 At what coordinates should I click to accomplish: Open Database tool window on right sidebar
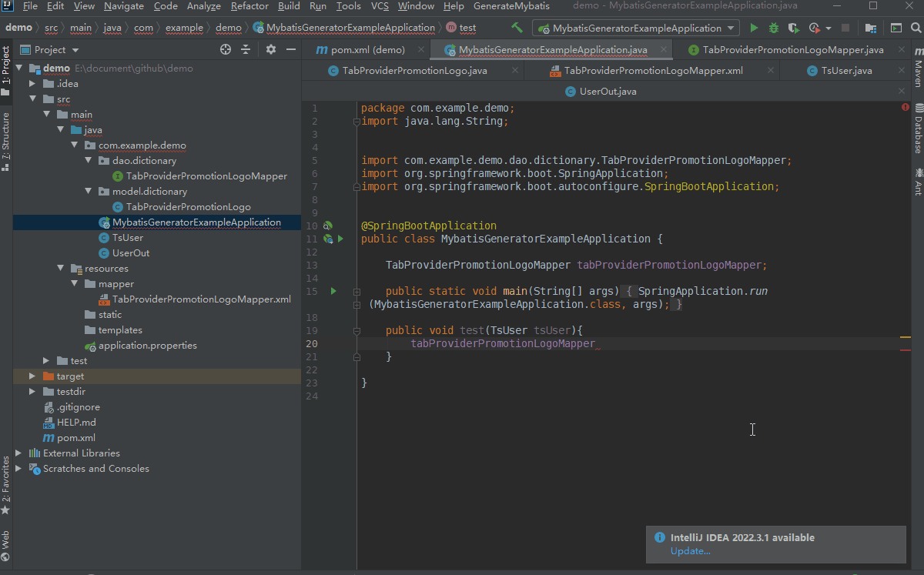click(x=918, y=129)
